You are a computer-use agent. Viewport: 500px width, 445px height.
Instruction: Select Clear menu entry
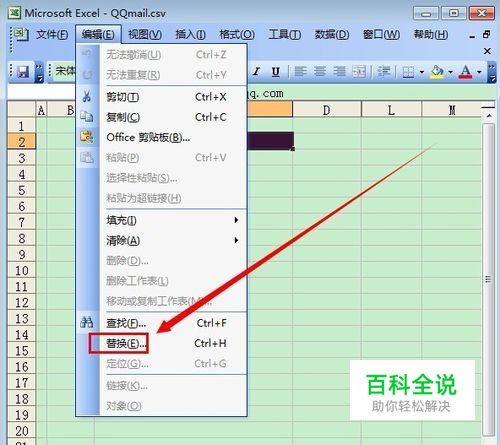pos(162,240)
